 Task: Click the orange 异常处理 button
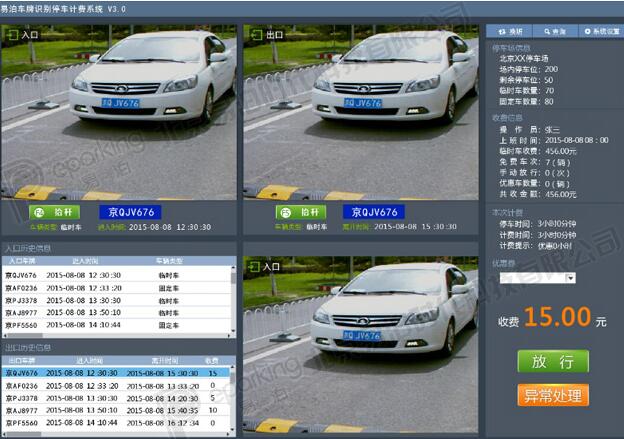(553, 396)
